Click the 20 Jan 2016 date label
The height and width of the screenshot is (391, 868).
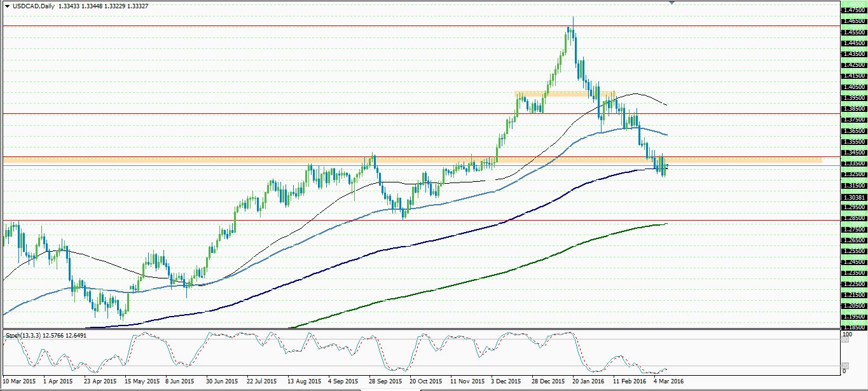pos(588,381)
